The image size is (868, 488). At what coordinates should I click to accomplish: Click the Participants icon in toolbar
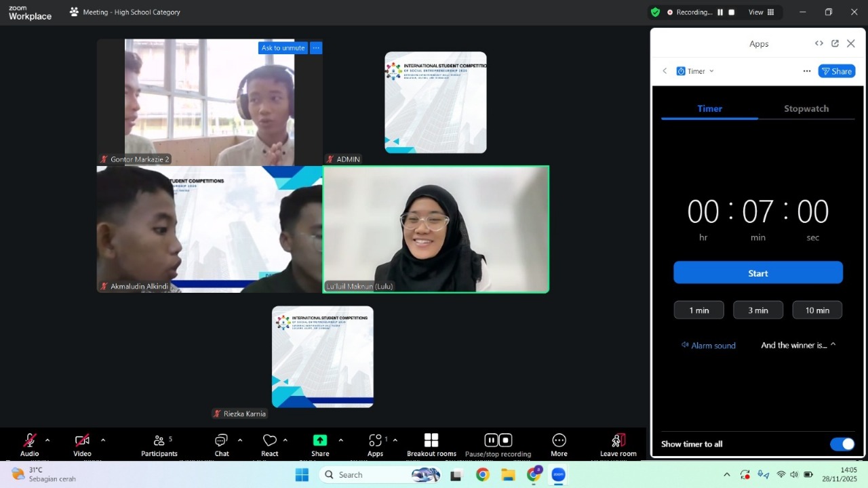[159, 441]
